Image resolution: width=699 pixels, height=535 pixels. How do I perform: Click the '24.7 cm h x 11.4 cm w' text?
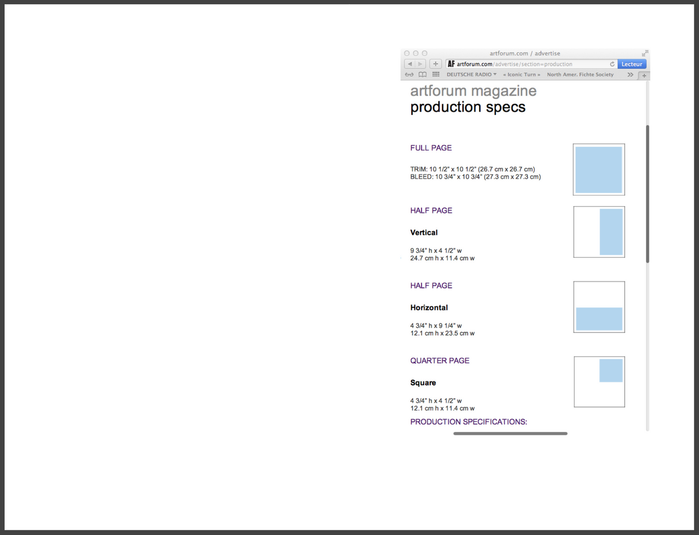[442, 258]
